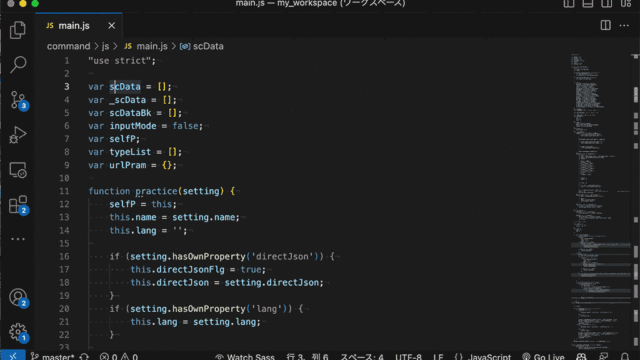The image size is (640, 360).
Task: Click line number 16 in gutter
Action: [64, 256]
